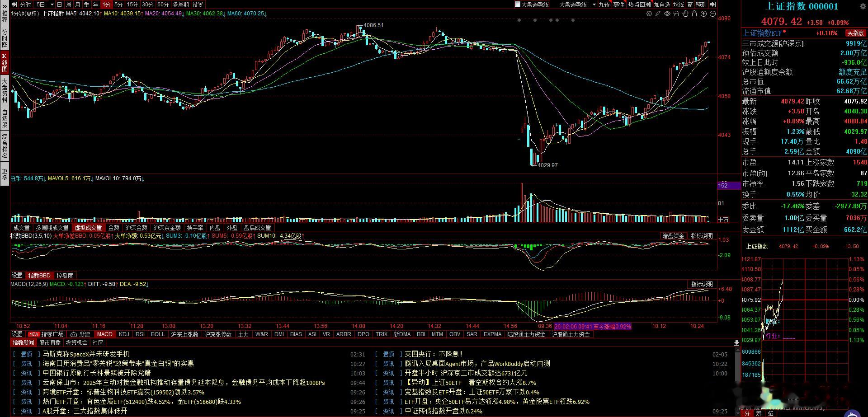
Task: Open the 指标广场 indicator plaza with NEW badge
Action: [46, 334]
